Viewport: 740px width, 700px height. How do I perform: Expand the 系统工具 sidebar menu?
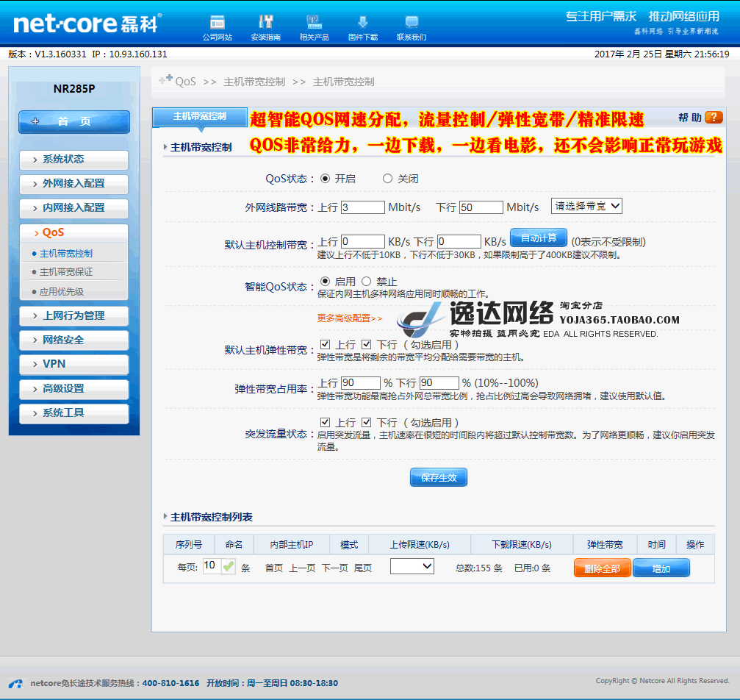(x=73, y=413)
